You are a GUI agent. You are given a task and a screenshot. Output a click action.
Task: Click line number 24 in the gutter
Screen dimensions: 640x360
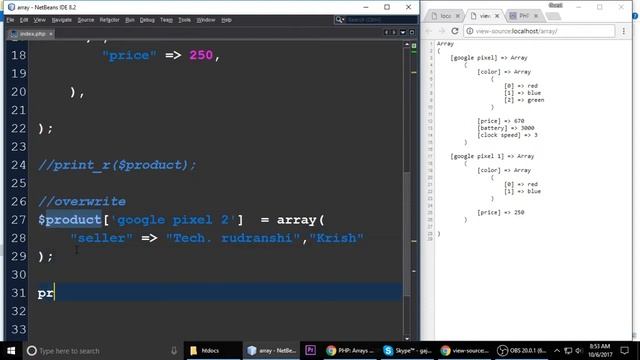[18, 165]
